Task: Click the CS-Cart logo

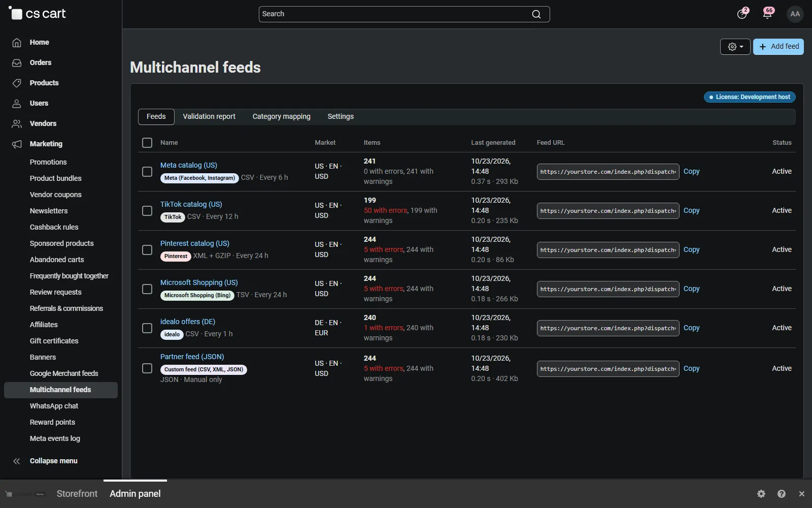Action: [x=38, y=14]
